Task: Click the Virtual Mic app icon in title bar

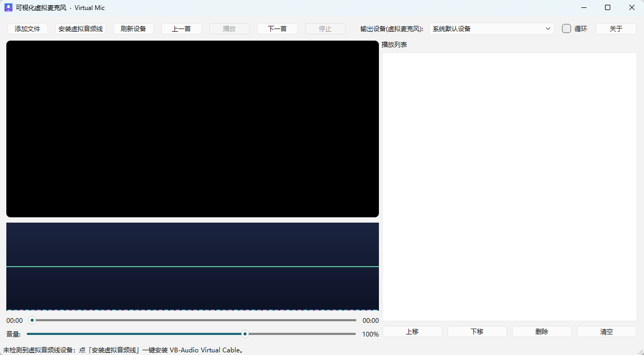Action: coord(8,7)
